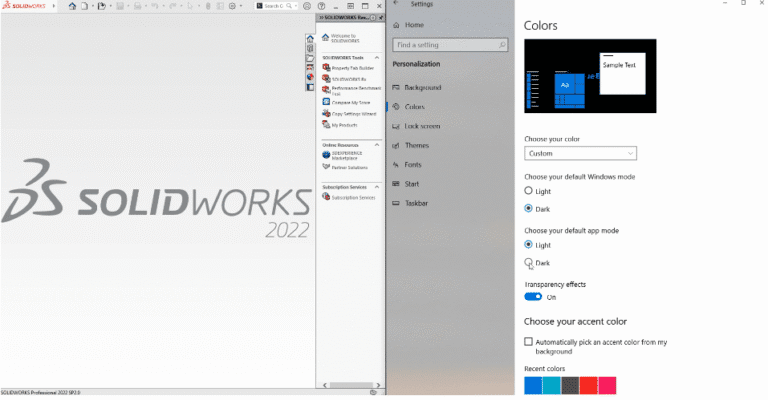This screenshot has width=768, height=400.
Task: Select Light for default app mode
Action: [x=528, y=244]
